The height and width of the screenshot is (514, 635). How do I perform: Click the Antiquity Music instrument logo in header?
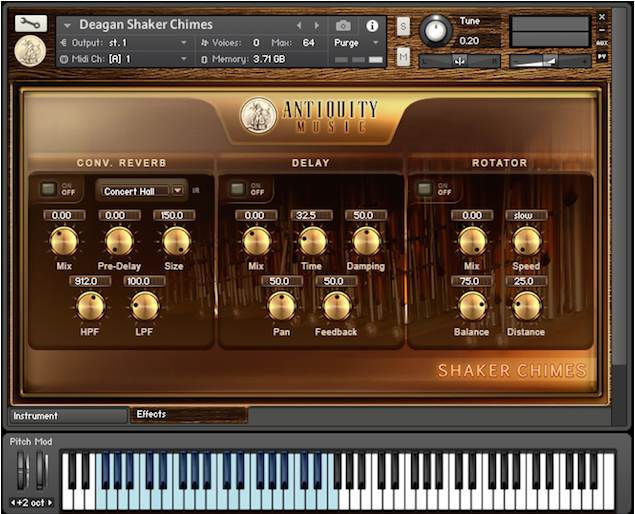coord(30,51)
